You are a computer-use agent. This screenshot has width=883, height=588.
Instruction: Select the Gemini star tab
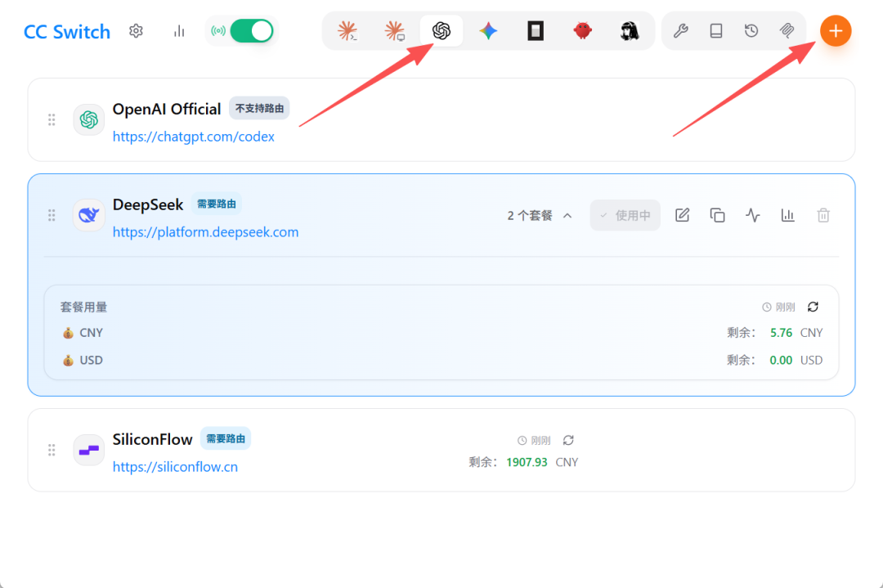(x=488, y=30)
